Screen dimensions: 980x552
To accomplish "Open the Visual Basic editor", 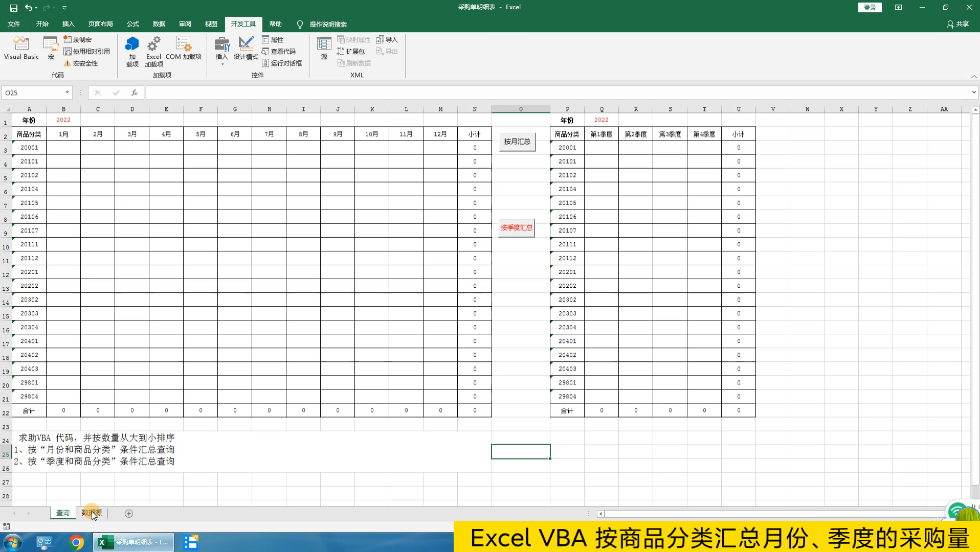I will coord(21,49).
